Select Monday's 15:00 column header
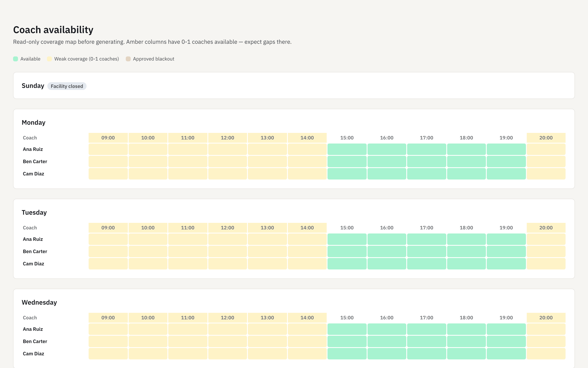Viewport: 588px width, 368px height. [x=347, y=138]
